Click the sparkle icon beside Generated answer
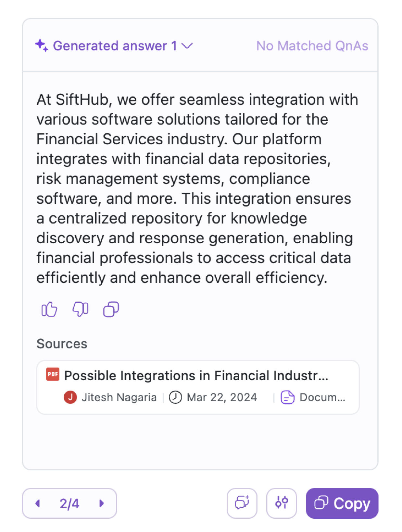Image resolution: width=402 pixels, height=532 pixels. (42, 45)
